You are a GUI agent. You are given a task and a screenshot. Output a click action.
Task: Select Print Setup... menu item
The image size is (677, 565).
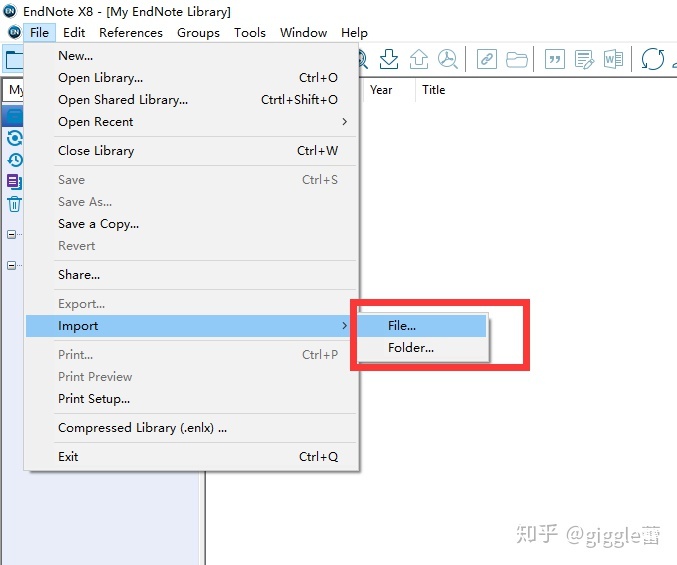click(192, 398)
